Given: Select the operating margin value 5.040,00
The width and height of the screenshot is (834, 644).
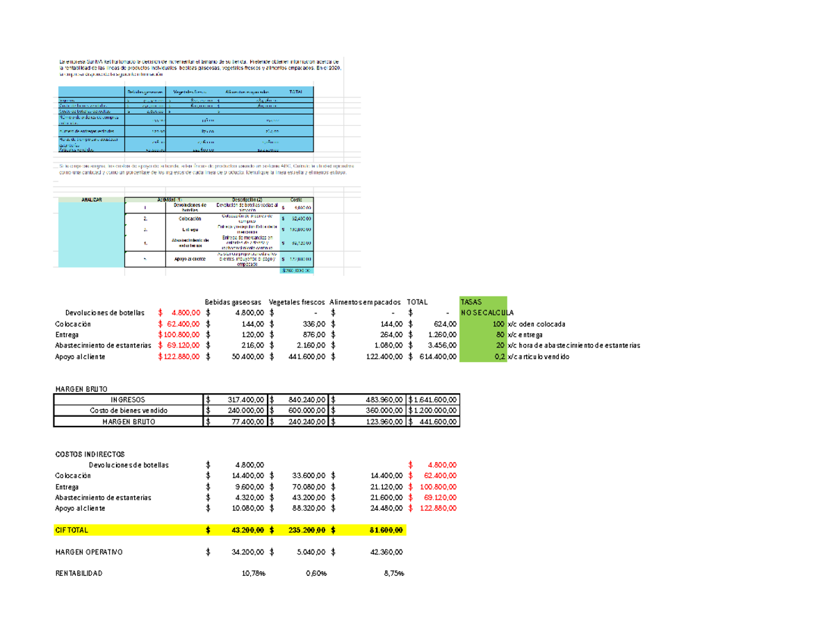Looking at the screenshot, I should coord(311,552).
